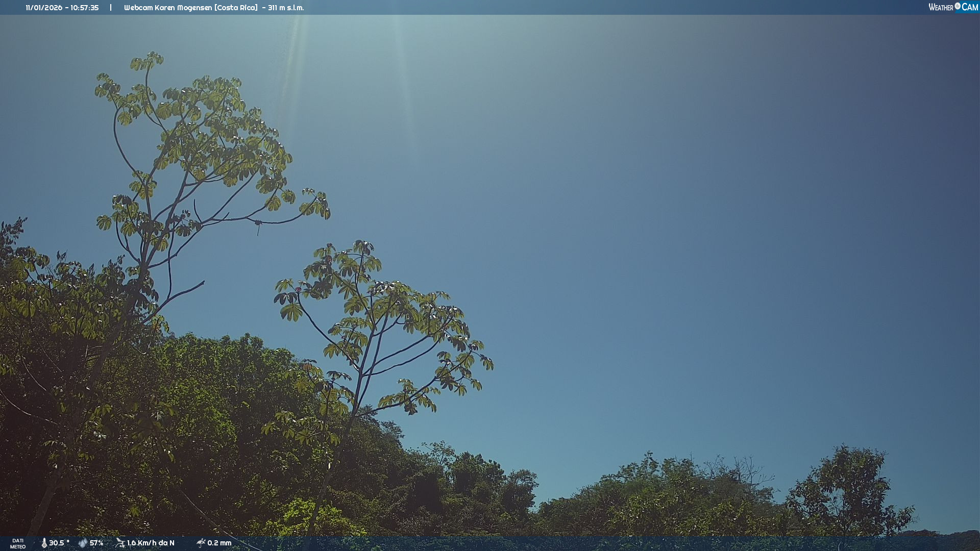The width and height of the screenshot is (980, 551).
Task: Click the thermometer temperature icon
Action: [x=44, y=543]
